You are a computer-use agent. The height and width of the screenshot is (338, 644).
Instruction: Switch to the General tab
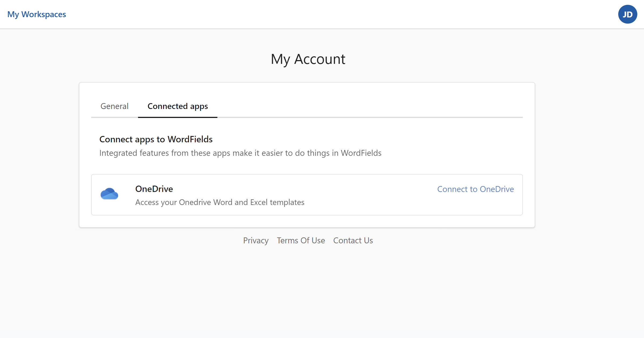click(115, 106)
